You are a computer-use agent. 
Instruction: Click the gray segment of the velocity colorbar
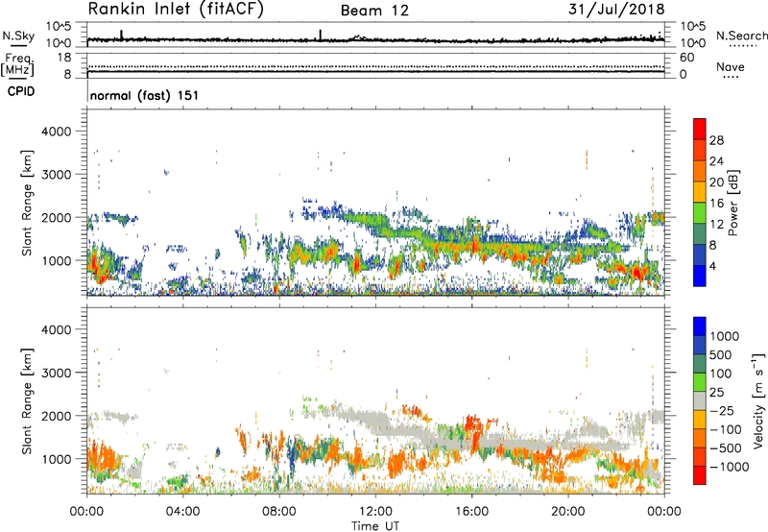pyautogui.click(x=700, y=400)
